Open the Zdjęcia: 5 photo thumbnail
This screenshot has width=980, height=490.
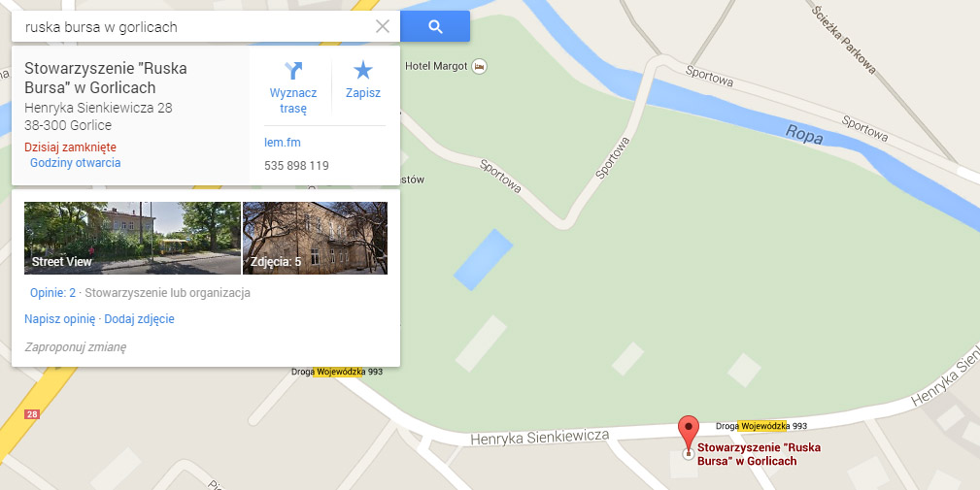[x=315, y=238]
